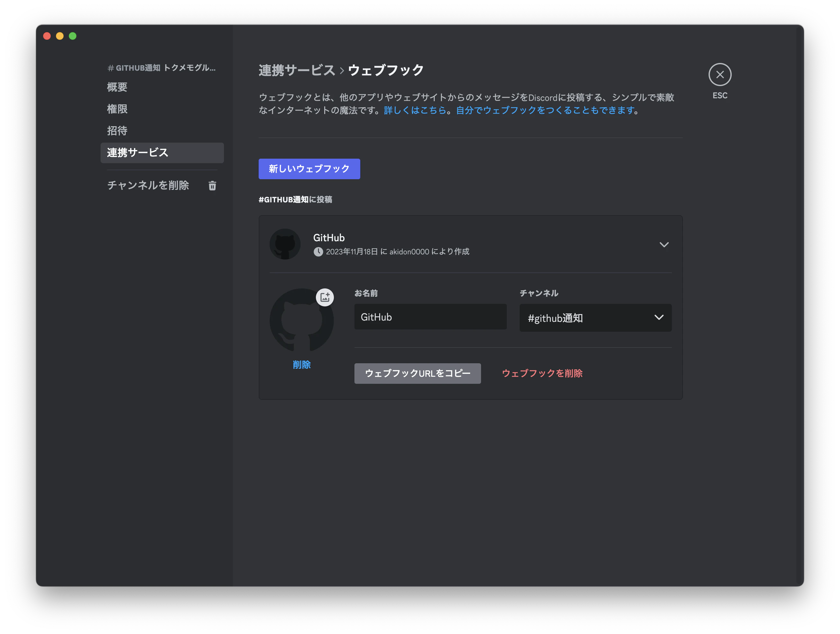Click the 新しいウェブフック button
The image size is (840, 634).
click(x=309, y=169)
